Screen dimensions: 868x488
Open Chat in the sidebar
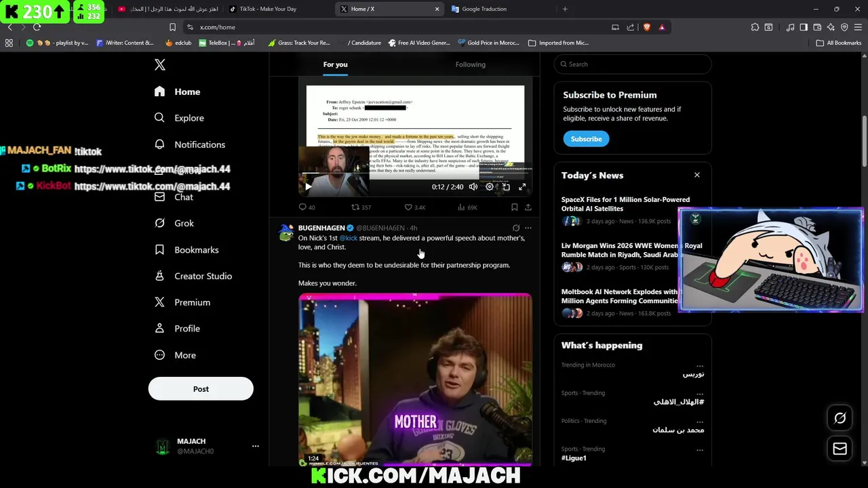point(174,197)
